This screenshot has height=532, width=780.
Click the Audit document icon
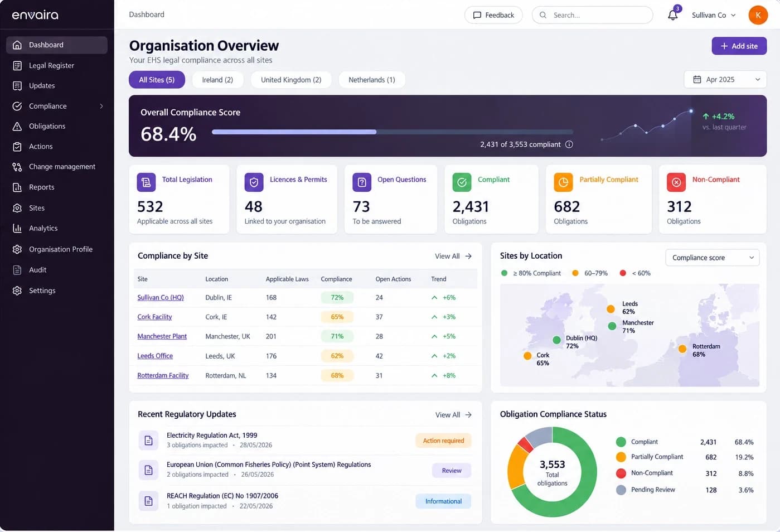[x=17, y=270]
